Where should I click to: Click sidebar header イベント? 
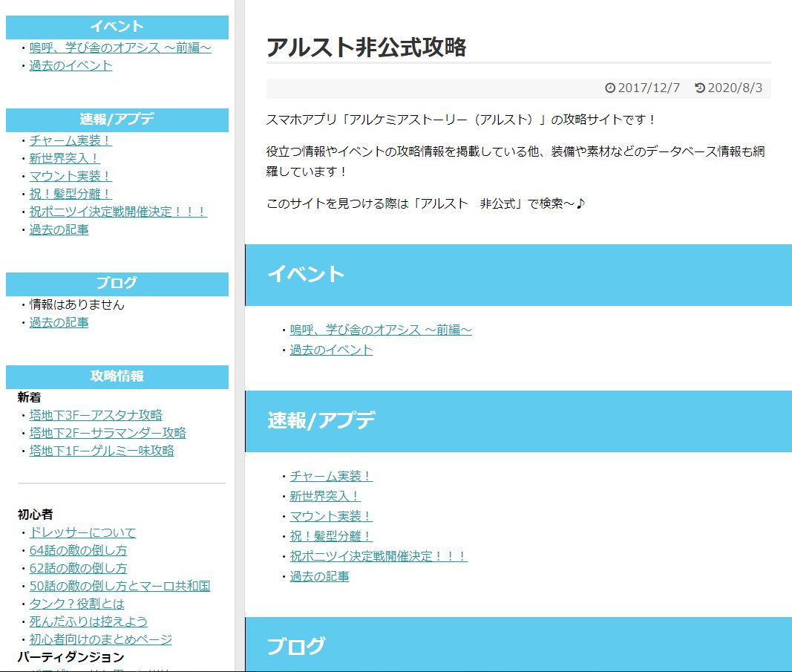pos(117,27)
